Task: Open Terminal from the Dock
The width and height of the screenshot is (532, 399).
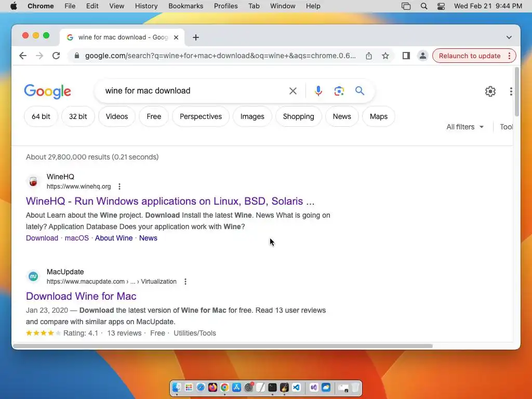Action: point(272,388)
